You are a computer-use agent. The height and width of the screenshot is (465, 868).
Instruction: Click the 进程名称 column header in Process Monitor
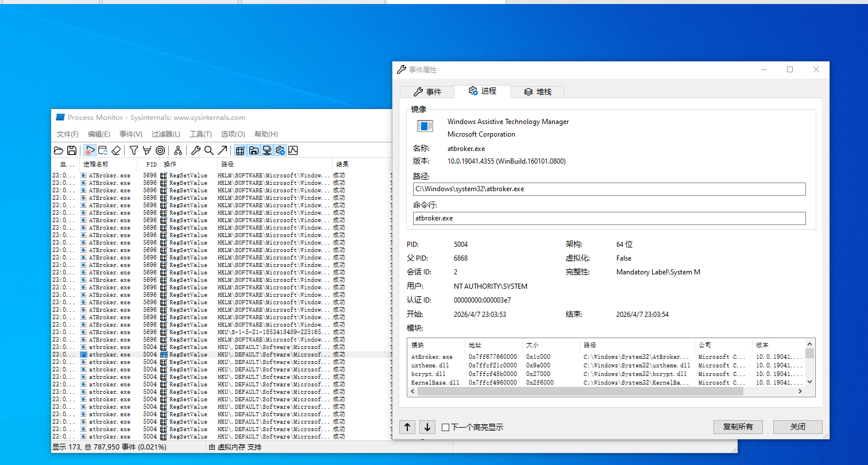108,164
